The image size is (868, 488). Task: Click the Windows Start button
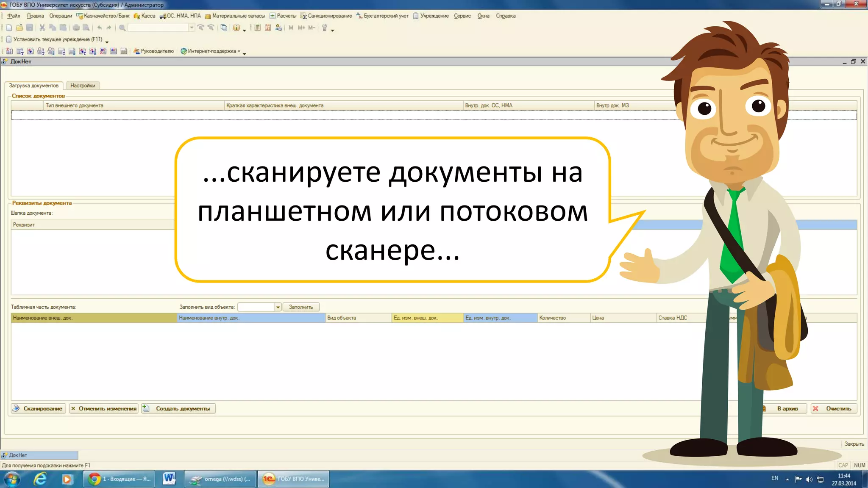pyautogui.click(x=11, y=479)
